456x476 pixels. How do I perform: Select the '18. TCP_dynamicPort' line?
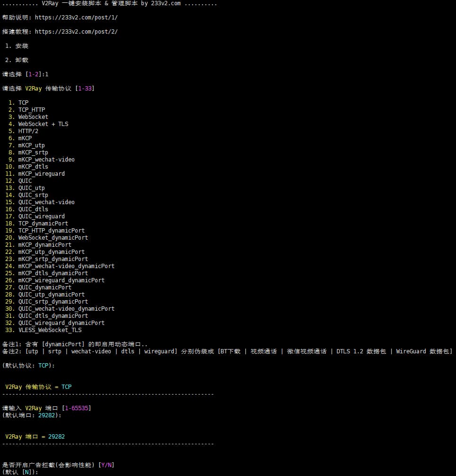(37, 224)
